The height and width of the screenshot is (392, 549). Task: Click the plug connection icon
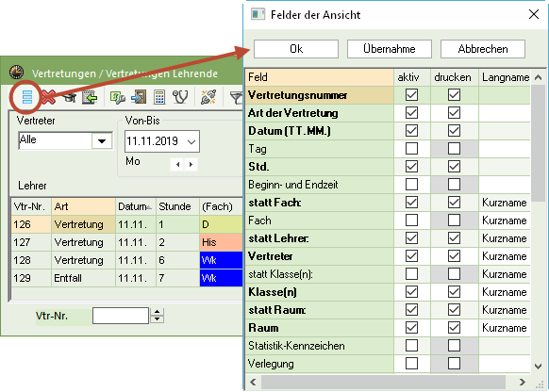point(208,97)
